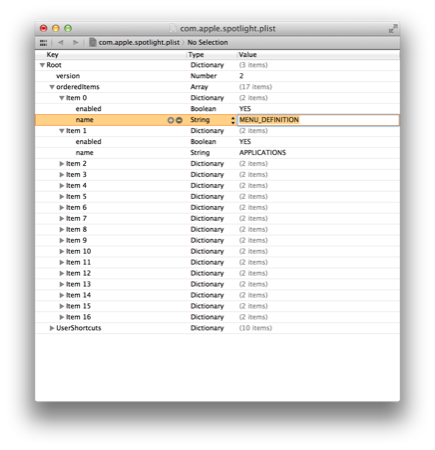The width and height of the screenshot is (435, 450).
Task: Expand Item 5 dictionary
Action: (x=62, y=197)
